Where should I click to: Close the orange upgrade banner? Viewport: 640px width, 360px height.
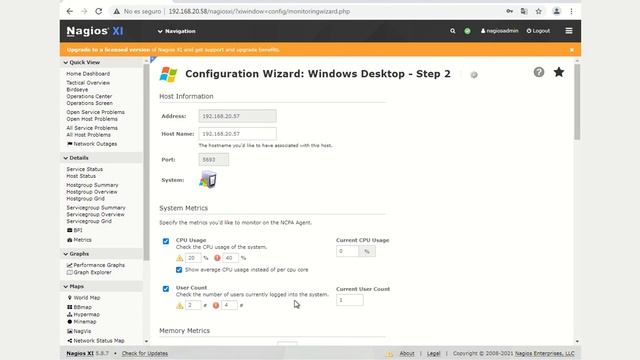click(572, 50)
